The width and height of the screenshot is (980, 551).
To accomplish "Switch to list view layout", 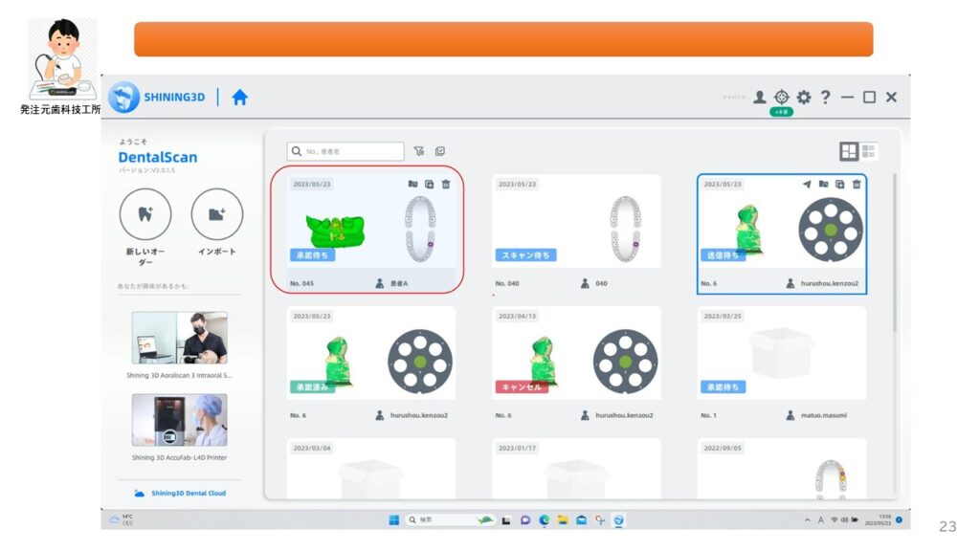I will click(x=869, y=151).
